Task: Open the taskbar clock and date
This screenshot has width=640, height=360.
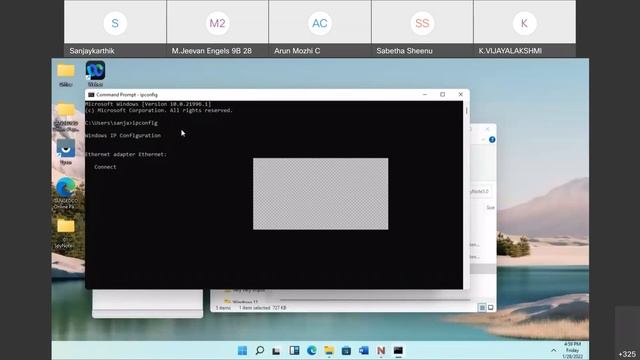Action: pyautogui.click(x=572, y=350)
